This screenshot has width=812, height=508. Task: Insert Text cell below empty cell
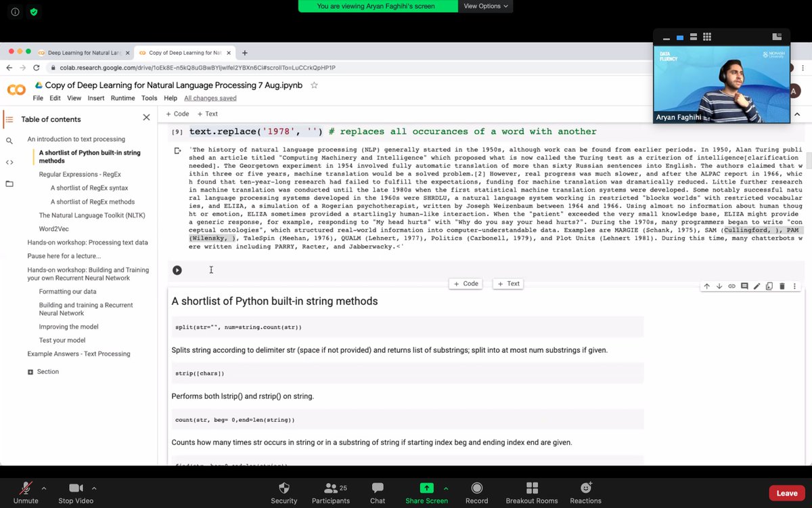coord(509,284)
